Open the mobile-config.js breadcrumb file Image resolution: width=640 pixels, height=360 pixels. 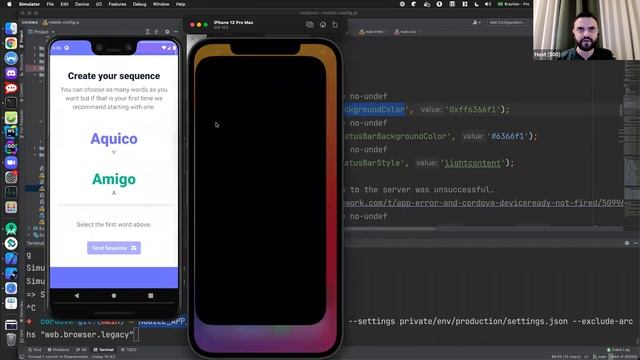[61, 22]
